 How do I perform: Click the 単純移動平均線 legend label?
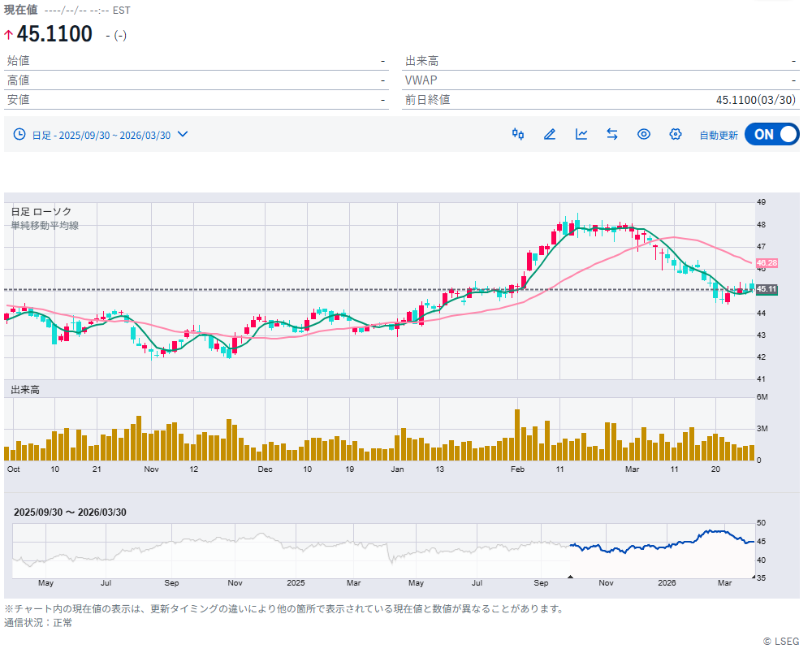point(45,225)
